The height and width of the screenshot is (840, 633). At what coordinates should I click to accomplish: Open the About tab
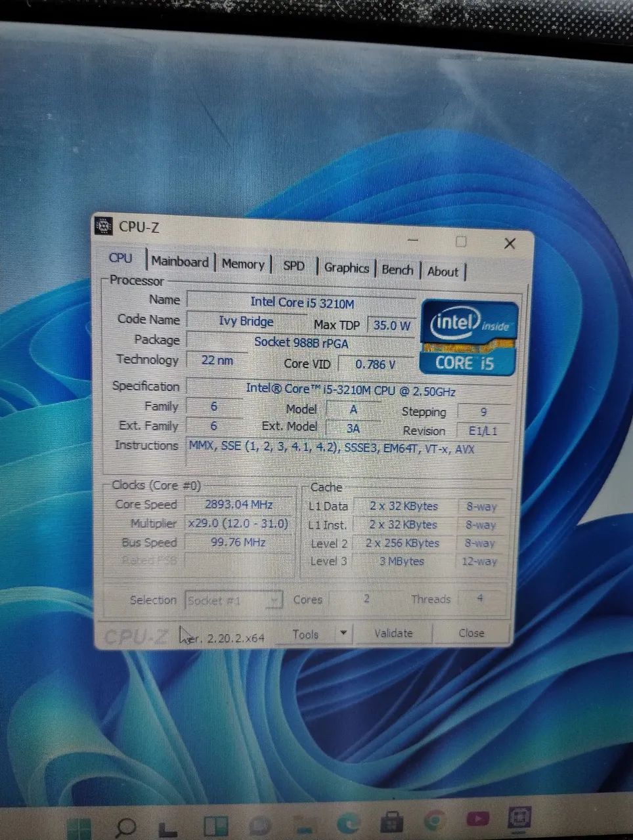click(x=443, y=272)
